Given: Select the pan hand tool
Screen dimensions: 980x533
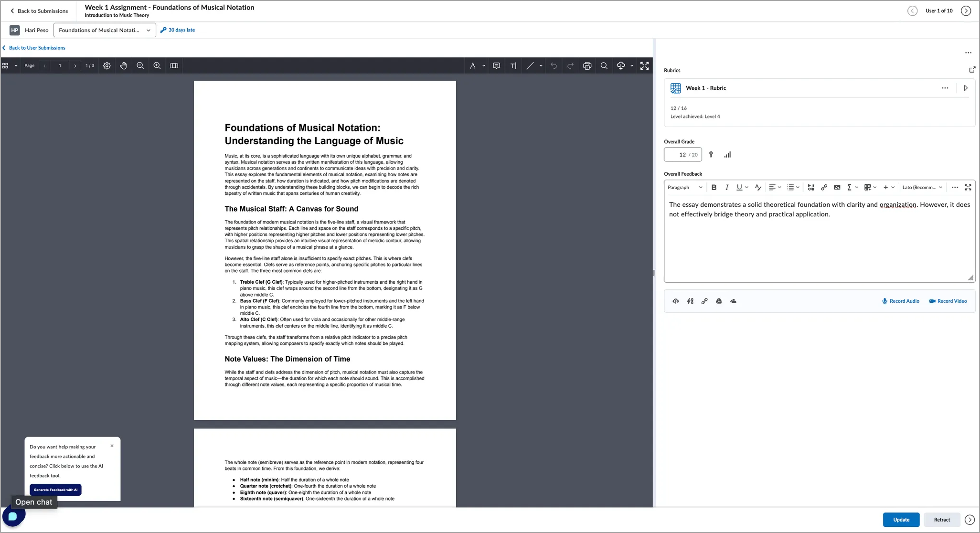Looking at the screenshot, I should pyautogui.click(x=123, y=66).
